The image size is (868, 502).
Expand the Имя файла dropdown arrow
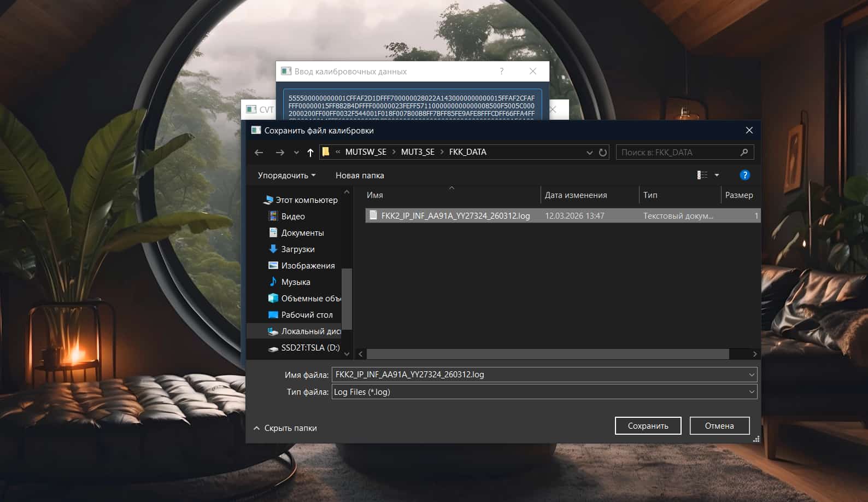tap(752, 375)
